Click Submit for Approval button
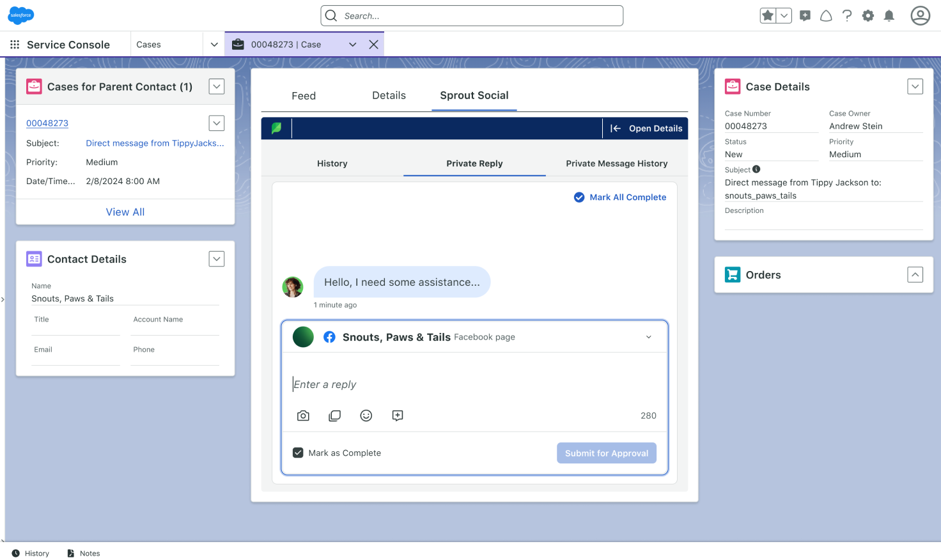This screenshot has width=941, height=560. pos(607,453)
